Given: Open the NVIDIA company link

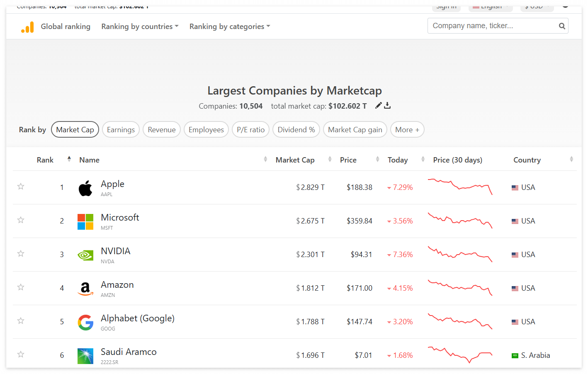Looking at the screenshot, I should pyautogui.click(x=116, y=251).
